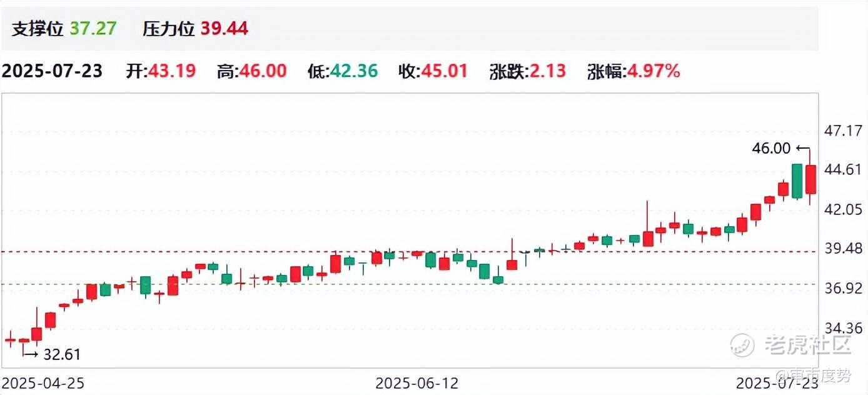Click the low price 42.36
The image size is (868, 395).
353,71
